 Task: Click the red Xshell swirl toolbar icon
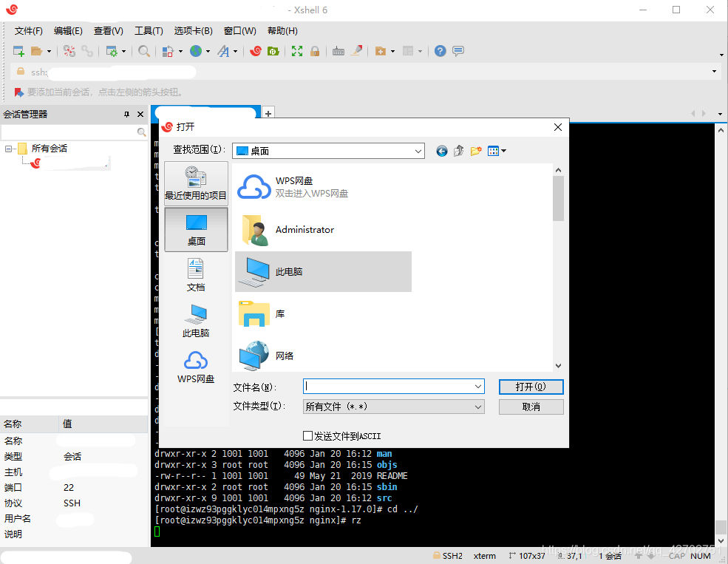[x=256, y=51]
